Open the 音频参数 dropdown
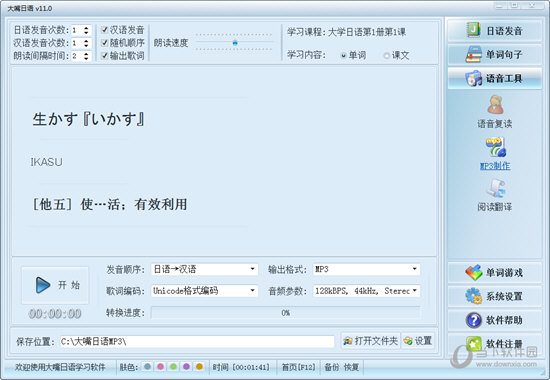This screenshot has height=380, width=550. pos(366,291)
